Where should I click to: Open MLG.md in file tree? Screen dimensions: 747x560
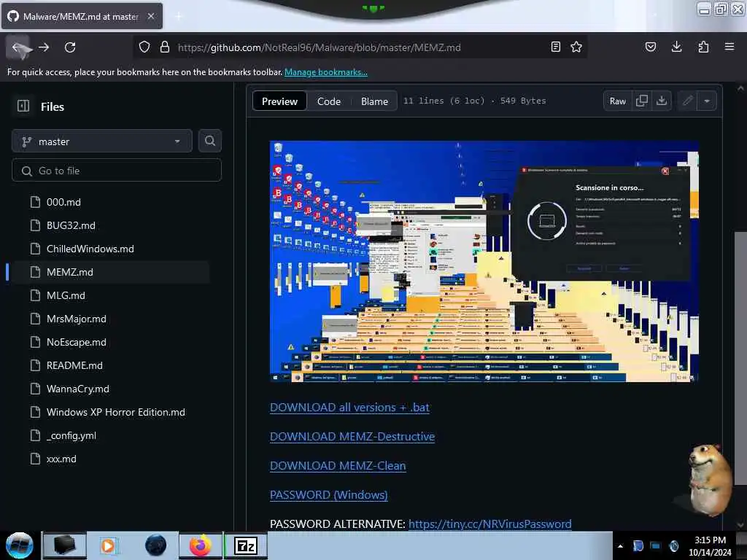pyautogui.click(x=66, y=295)
